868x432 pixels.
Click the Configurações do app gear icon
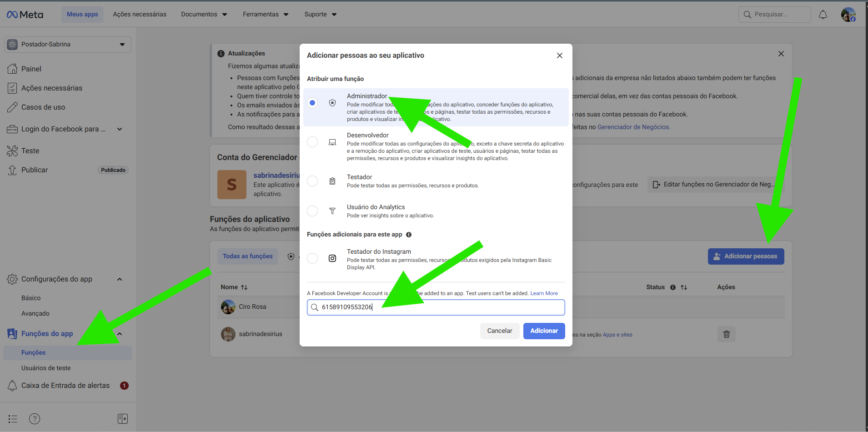pyautogui.click(x=12, y=279)
